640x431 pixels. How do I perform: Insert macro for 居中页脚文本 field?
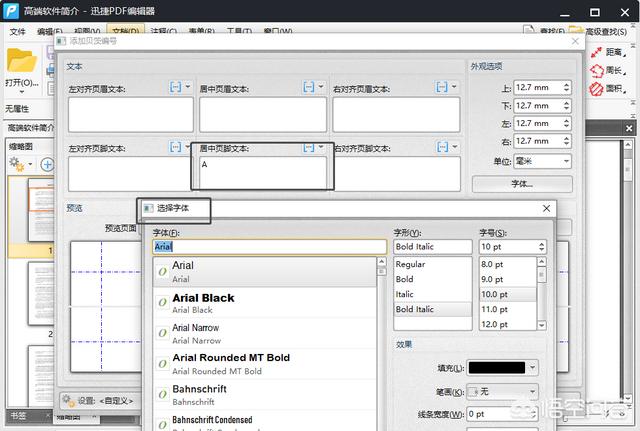point(309,147)
